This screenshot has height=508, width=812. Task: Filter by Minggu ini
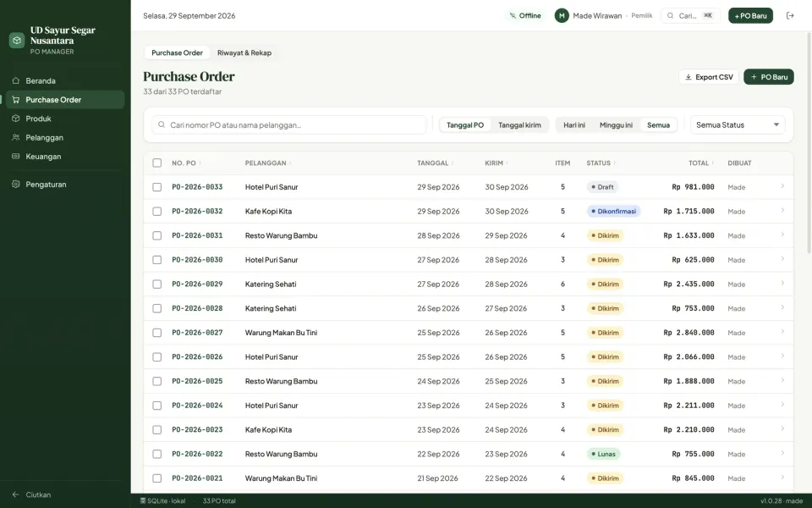[x=616, y=125]
